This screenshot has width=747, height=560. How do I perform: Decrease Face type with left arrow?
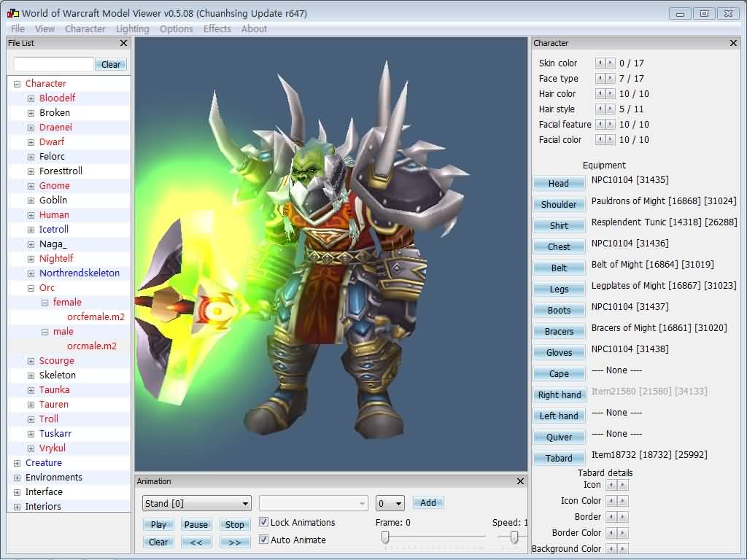[600, 78]
